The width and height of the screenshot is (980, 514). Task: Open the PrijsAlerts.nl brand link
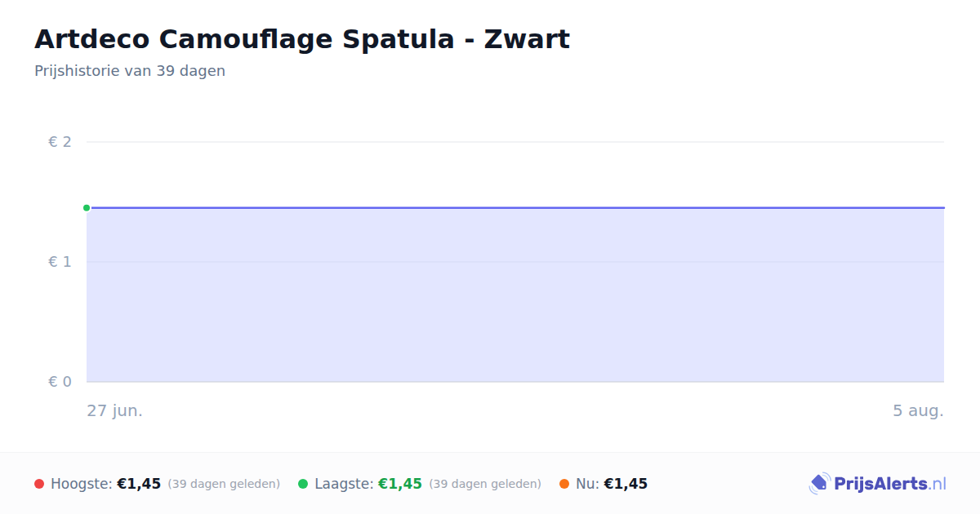coord(878,484)
